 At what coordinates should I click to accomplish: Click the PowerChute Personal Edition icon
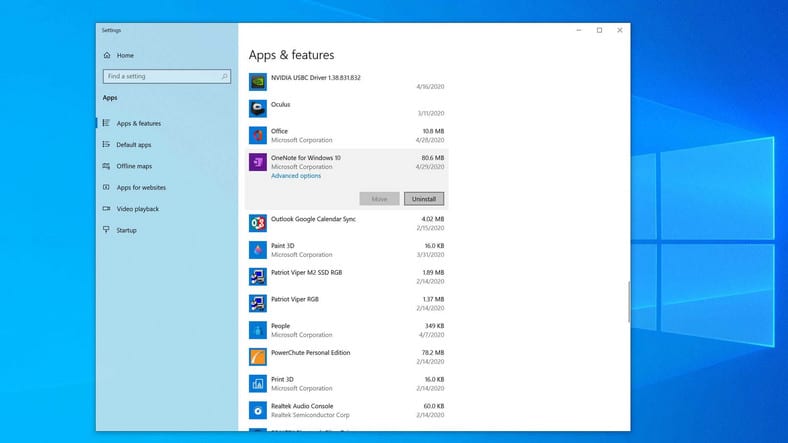pyautogui.click(x=258, y=357)
